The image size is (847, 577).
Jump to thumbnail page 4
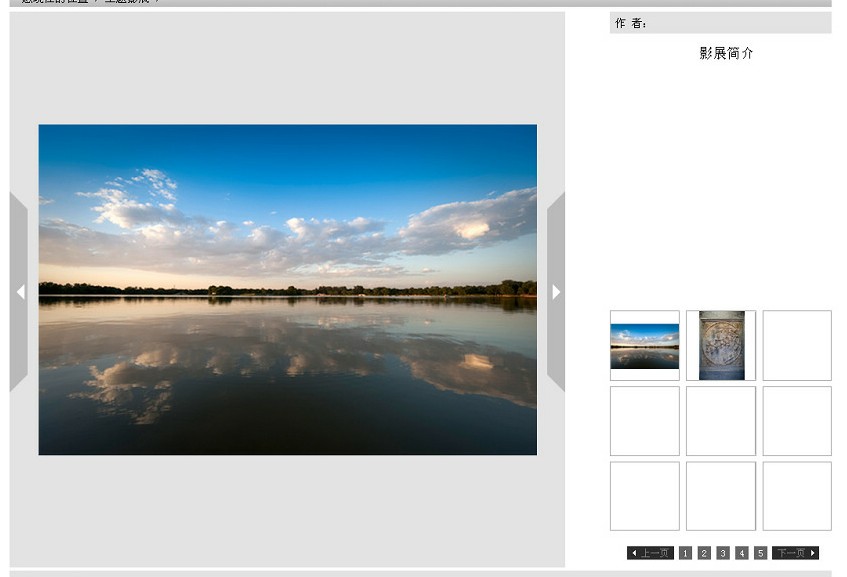742,553
